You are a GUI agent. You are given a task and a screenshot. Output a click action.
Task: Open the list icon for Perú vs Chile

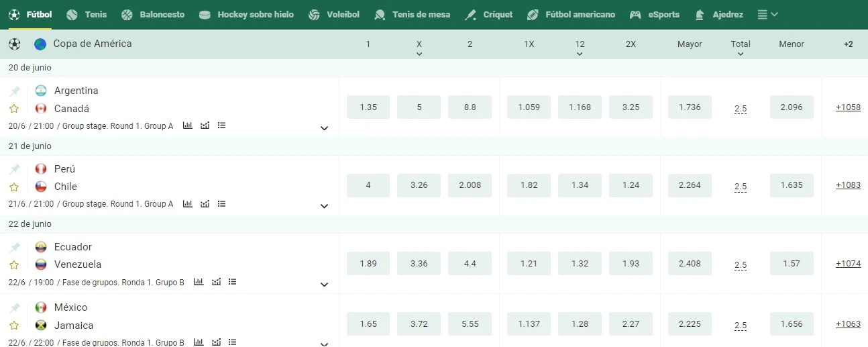coord(221,204)
